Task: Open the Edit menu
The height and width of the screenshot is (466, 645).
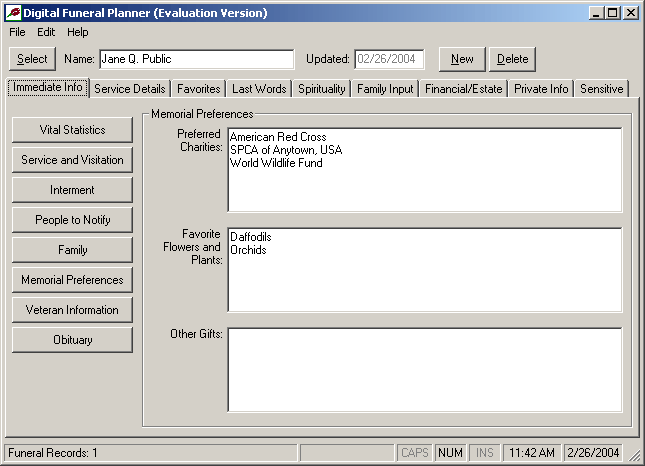Action: click(46, 32)
